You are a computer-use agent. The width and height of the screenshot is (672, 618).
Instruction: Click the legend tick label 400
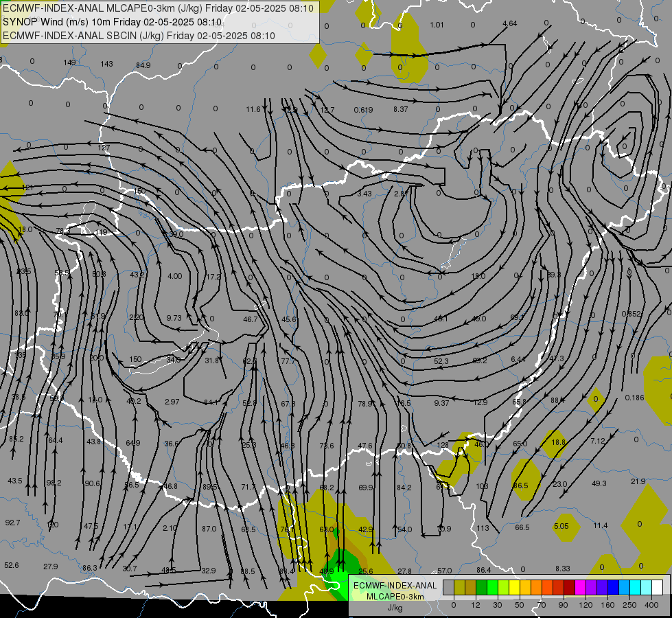tap(651, 605)
